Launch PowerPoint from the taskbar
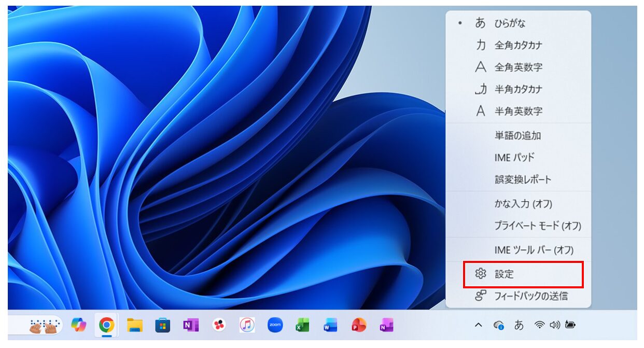644x348 pixels. click(x=358, y=325)
